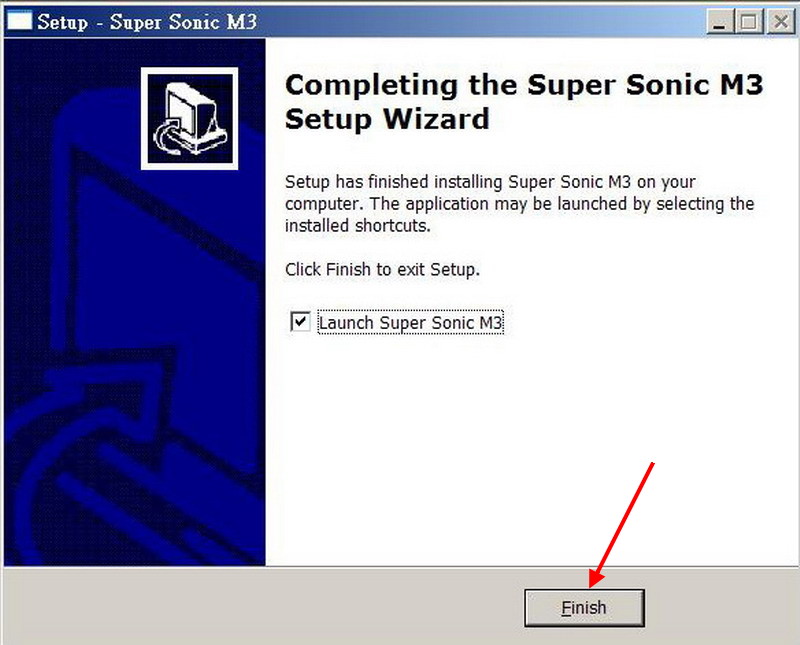Click the 'Click Finish to exit Setup.' text

click(x=382, y=269)
